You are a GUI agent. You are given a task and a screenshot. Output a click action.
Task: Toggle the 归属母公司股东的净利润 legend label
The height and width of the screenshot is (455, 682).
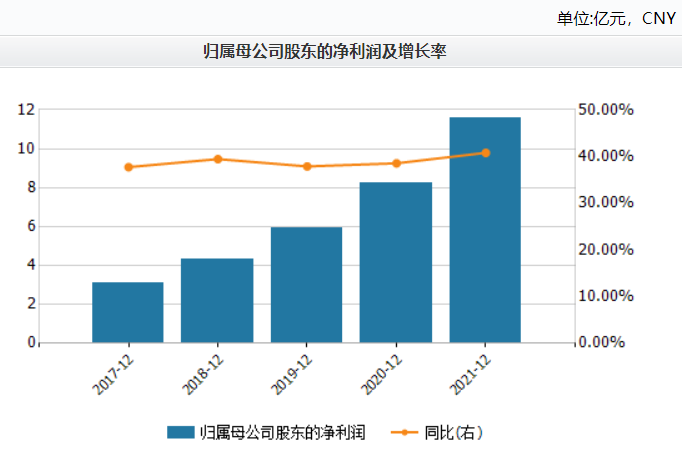click(283, 432)
